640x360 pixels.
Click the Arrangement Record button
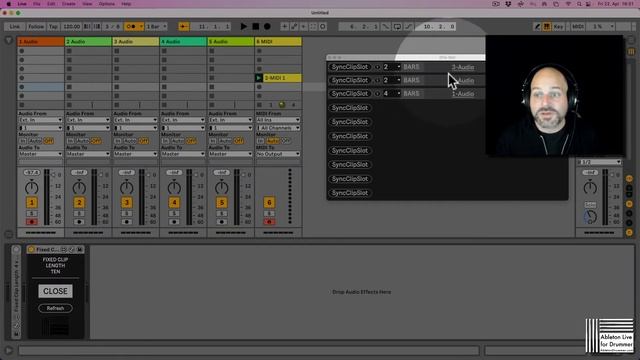pyautogui.click(x=267, y=27)
